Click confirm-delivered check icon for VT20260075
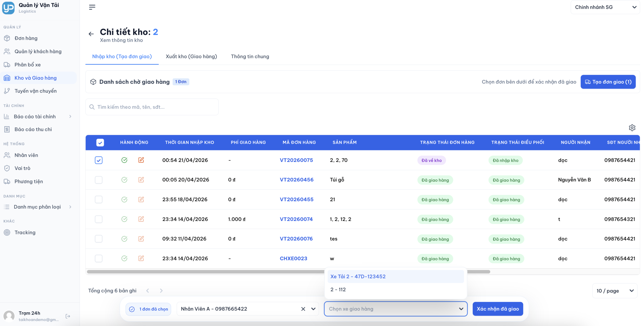The width and height of the screenshot is (644, 326). pos(124,160)
